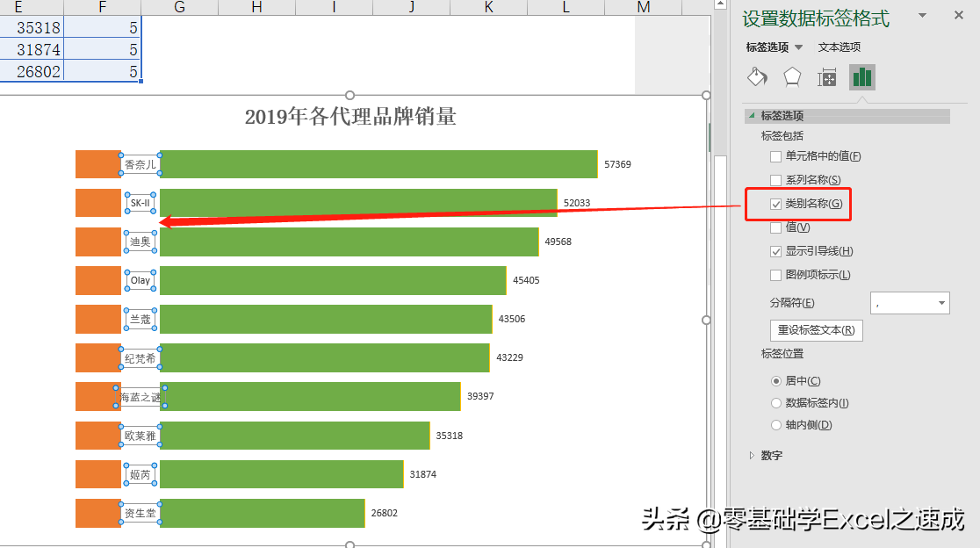Open the Fill & Line icon tab
980x548 pixels.
(757, 77)
